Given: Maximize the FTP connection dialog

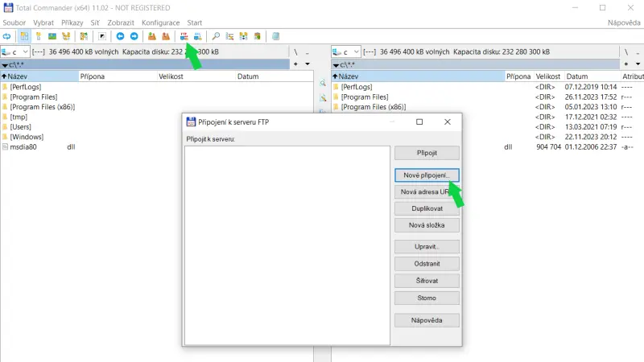Looking at the screenshot, I should (419, 122).
